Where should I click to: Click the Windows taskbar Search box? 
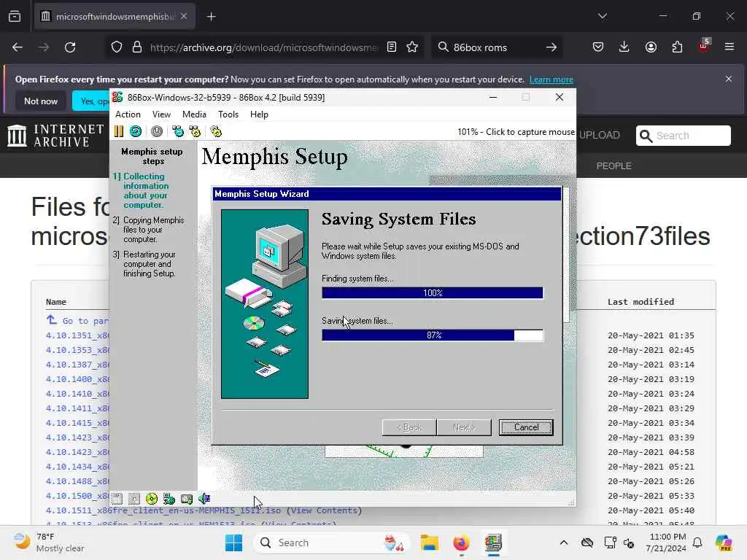click(x=332, y=542)
